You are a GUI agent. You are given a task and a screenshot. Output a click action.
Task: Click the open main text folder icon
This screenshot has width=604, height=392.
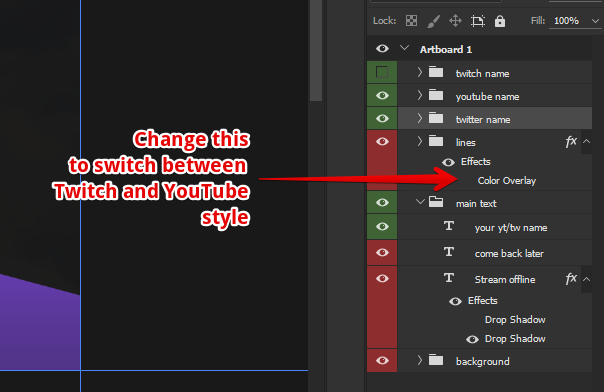pos(436,202)
